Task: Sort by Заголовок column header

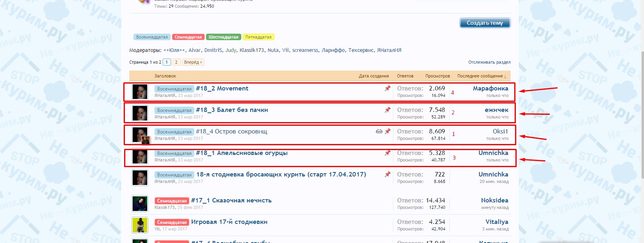Action: tap(165, 76)
